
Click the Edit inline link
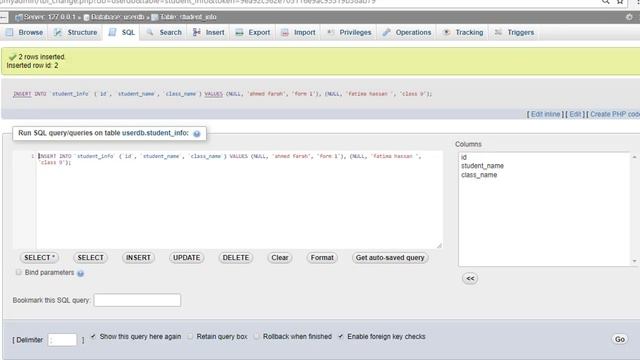click(x=545, y=114)
